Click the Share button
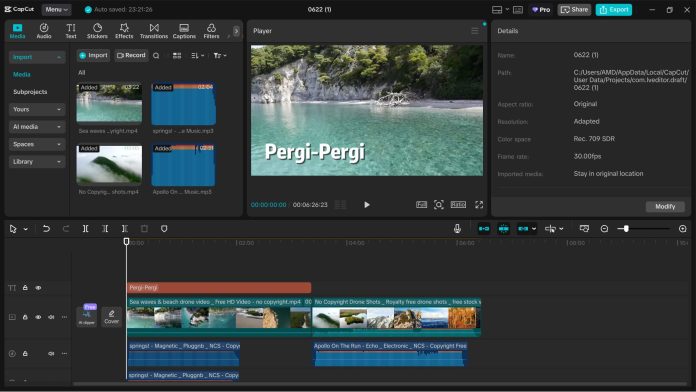 pyautogui.click(x=574, y=9)
